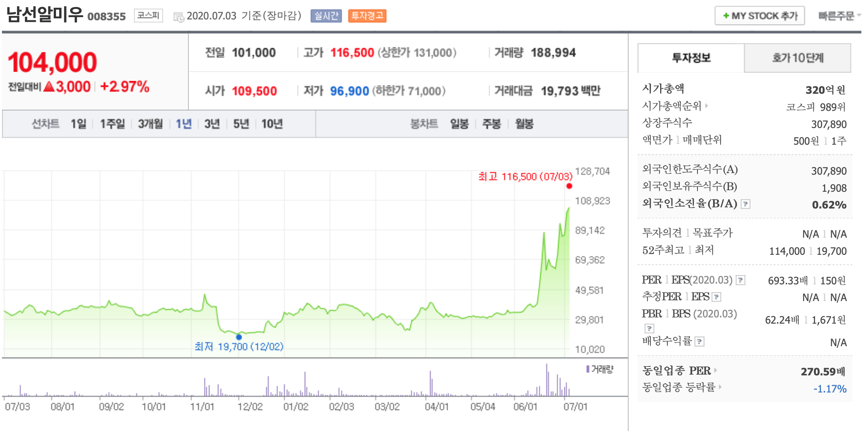
Task: Click the 동일업종 등락률 link
Action: pos(679,387)
